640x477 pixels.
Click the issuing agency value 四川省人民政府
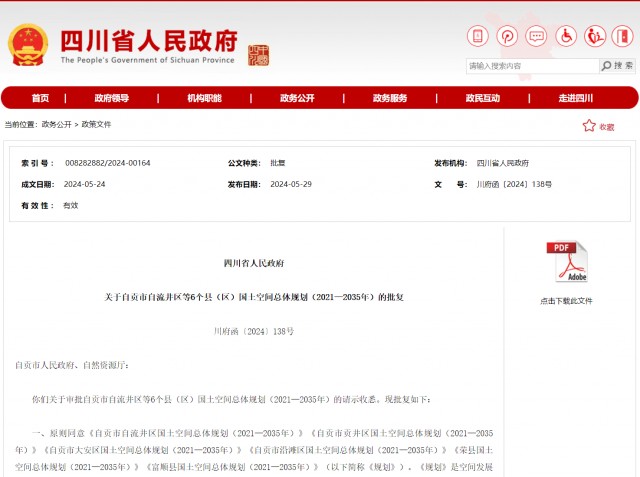[503, 163]
